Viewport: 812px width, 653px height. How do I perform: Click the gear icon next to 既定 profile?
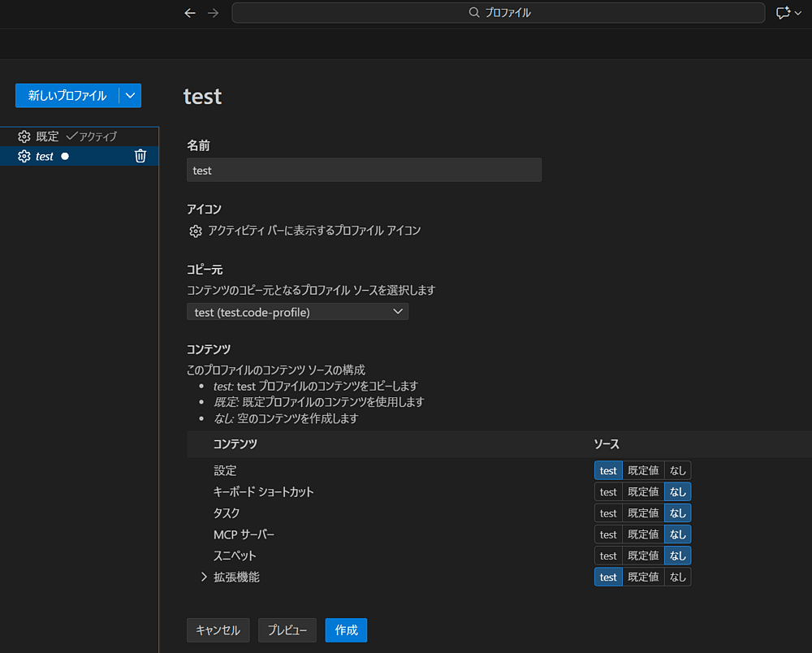24,136
